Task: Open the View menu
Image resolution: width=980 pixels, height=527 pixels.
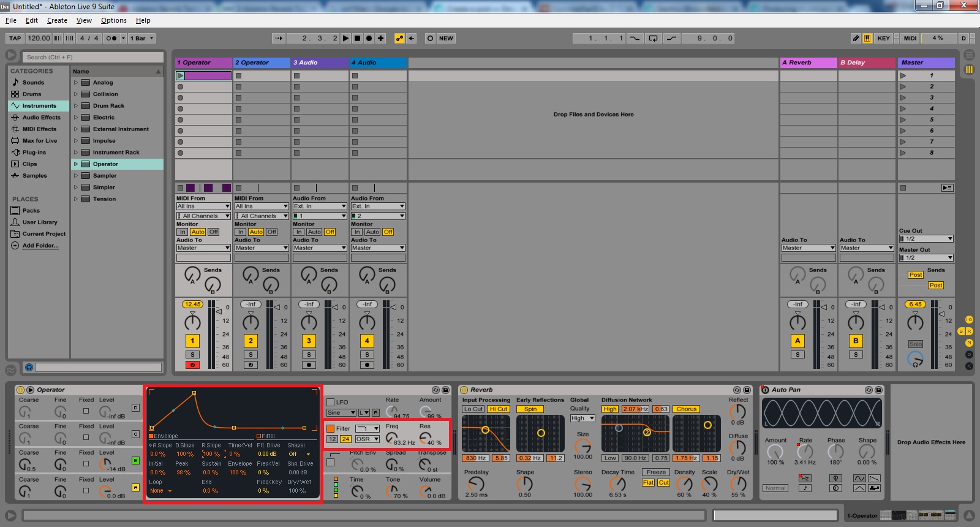Action: pyautogui.click(x=84, y=20)
